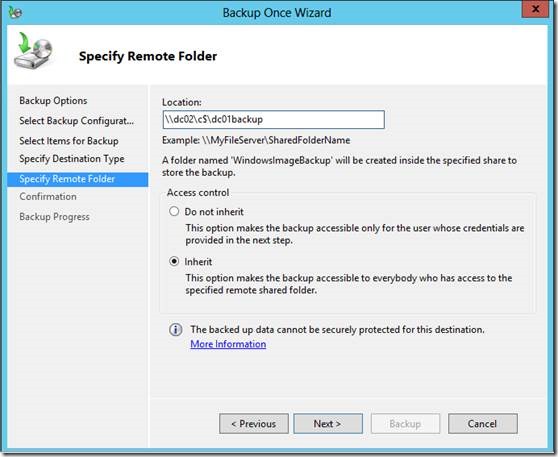Click the Inherit option label
Image resolution: width=558 pixels, height=457 pixels.
pos(198,262)
